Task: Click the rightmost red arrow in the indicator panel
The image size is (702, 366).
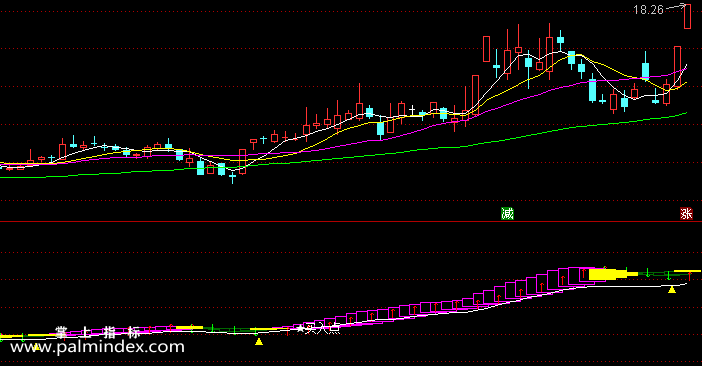Action: click(690, 277)
